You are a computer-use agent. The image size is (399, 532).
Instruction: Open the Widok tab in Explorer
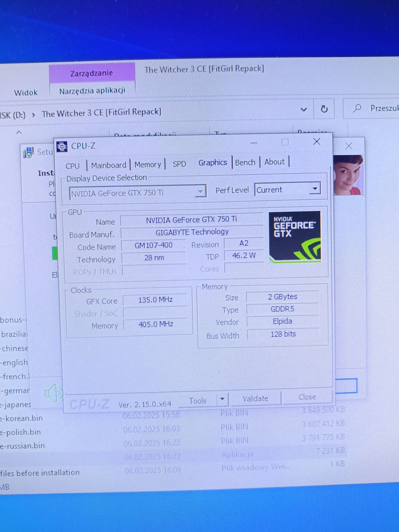tap(26, 93)
